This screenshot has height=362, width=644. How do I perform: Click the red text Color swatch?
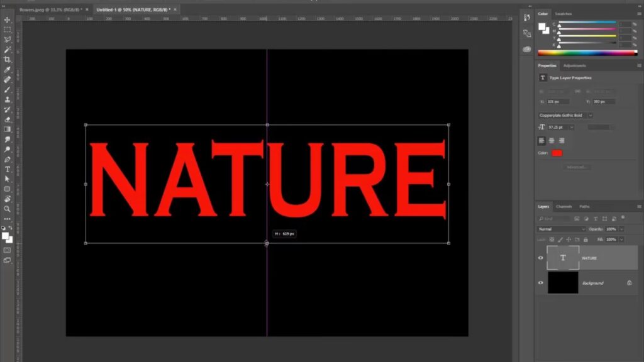point(557,153)
